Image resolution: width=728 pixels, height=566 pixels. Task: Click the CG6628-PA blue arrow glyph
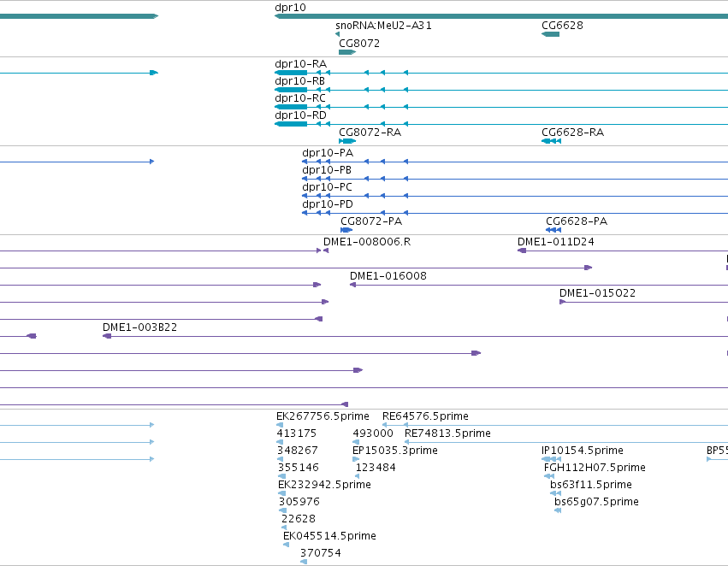pos(553,230)
